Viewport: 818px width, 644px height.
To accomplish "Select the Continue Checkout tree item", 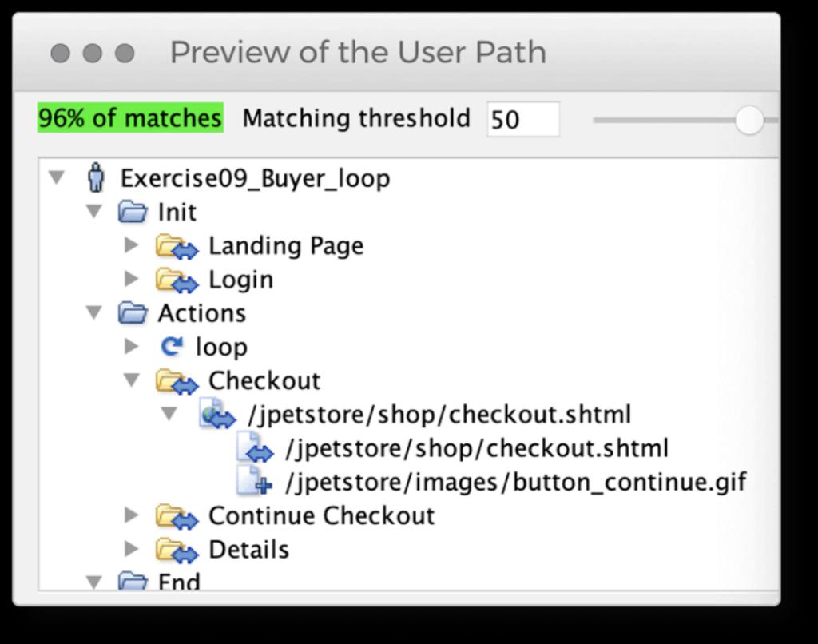I will pos(321,515).
